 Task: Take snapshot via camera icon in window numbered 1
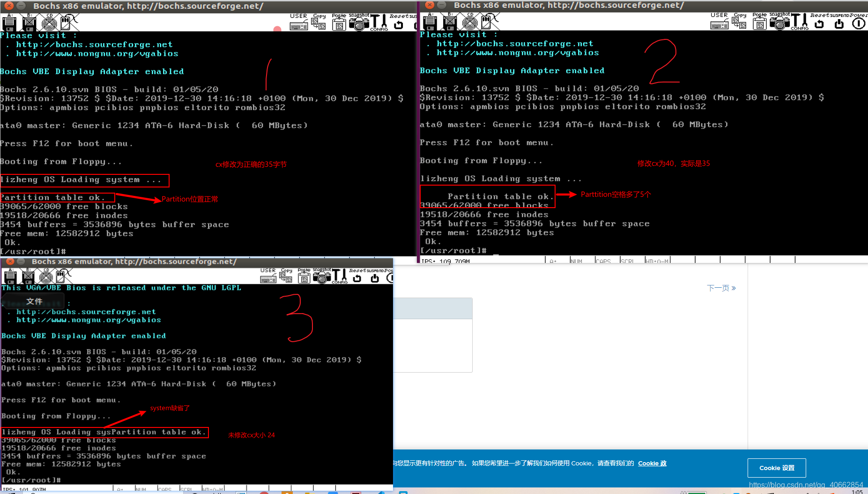[x=359, y=22]
